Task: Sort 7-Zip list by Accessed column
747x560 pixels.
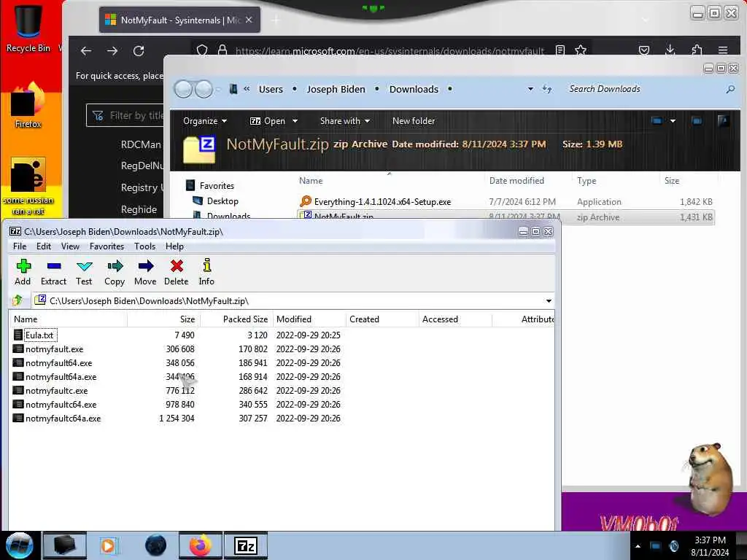Action: click(x=455, y=319)
